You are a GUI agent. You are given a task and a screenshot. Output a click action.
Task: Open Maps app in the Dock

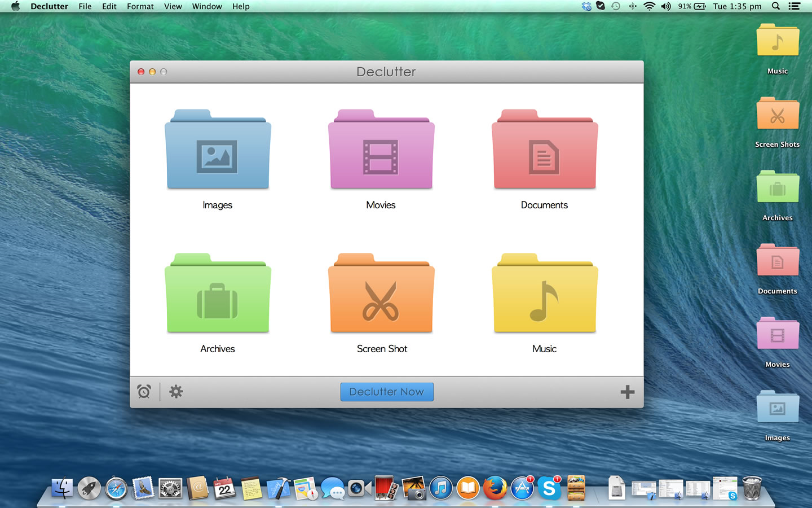306,488
